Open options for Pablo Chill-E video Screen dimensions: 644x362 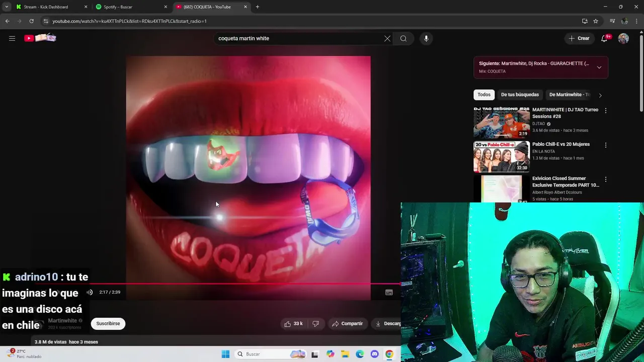(x=606, y=145)
